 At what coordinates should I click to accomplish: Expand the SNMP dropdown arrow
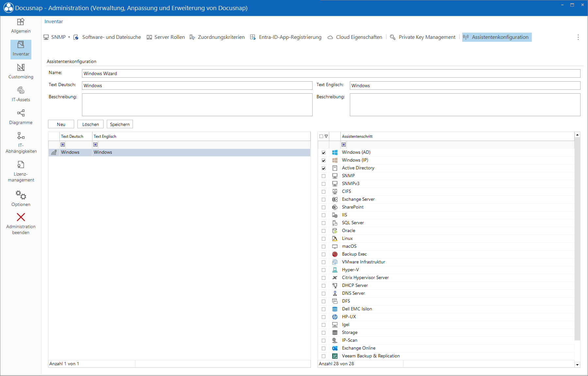click(x=69, y=37)
